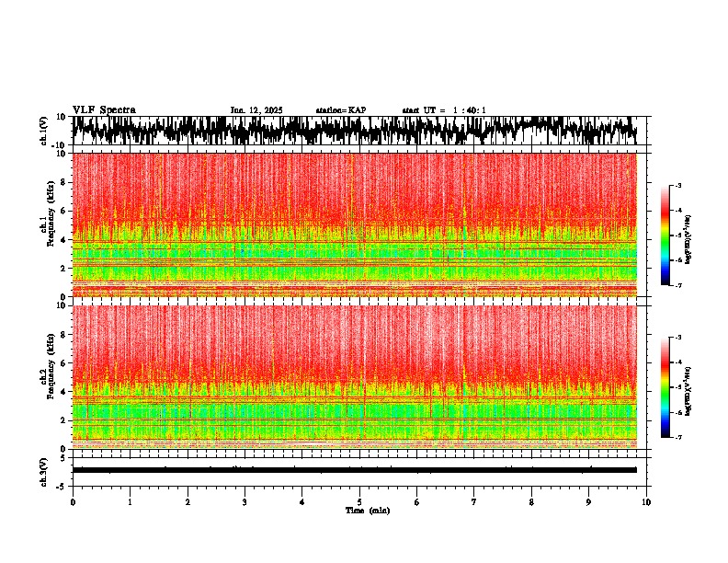Click the "ch.3(V)" waveform axis label
The height and width of the screenshot is (563, 728).
click(x=44, y=472)
